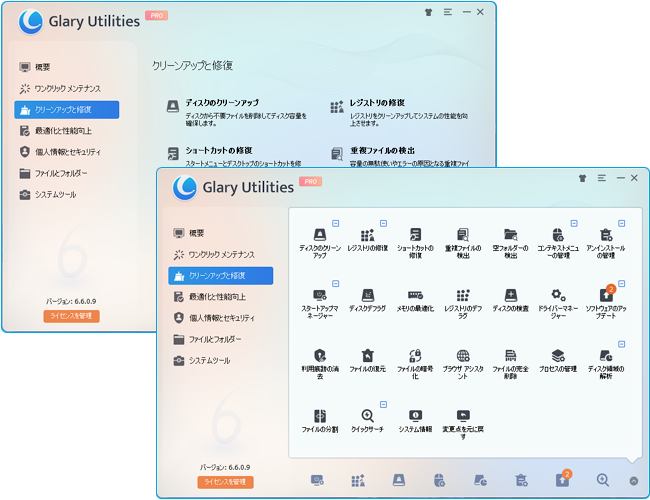Launch レジストリのデフラグ tool
Screen dimensions: 650x500
tap(463, 303)
